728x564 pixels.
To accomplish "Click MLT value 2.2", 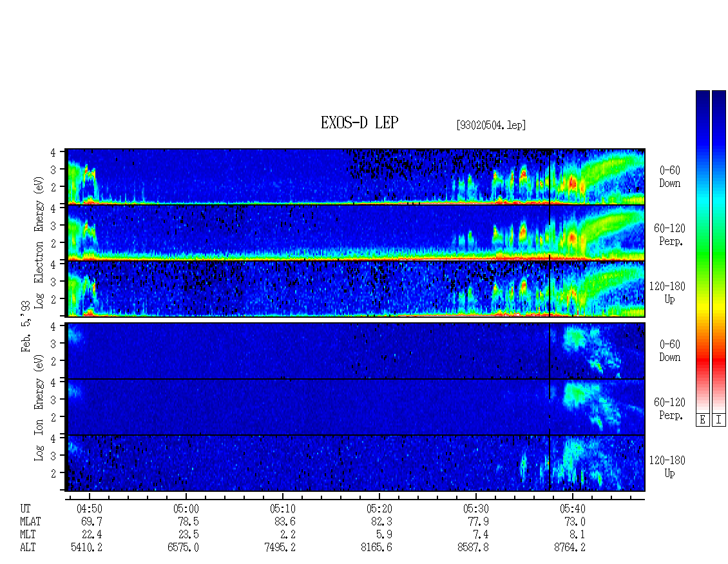I will [x=288, y=535].
